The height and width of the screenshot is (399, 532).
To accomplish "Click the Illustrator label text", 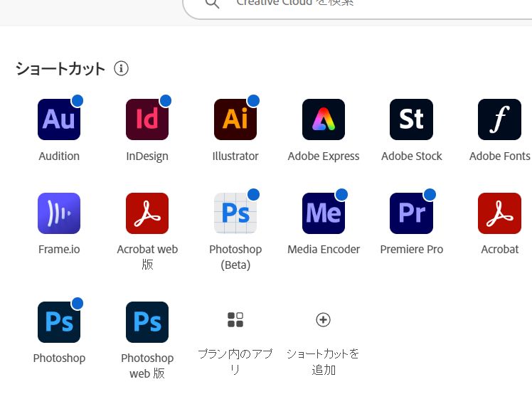I will click(x=235, y=156).
